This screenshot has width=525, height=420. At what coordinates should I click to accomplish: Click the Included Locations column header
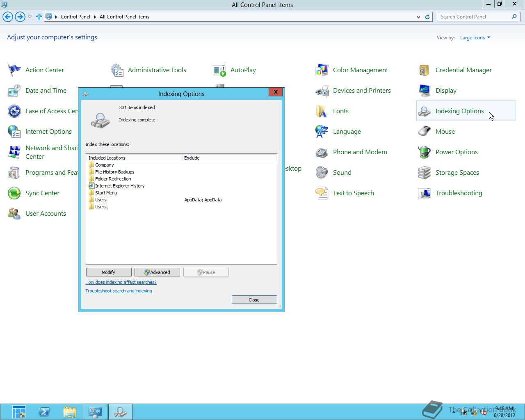point(134,158)
